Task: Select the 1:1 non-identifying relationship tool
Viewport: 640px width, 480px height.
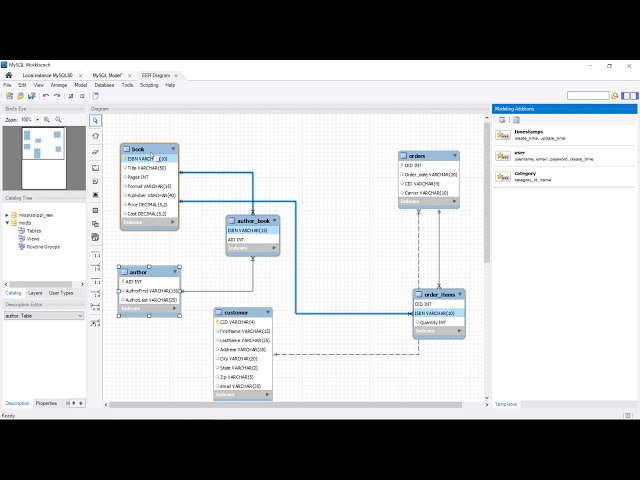Action: click(x=96, y=254)
